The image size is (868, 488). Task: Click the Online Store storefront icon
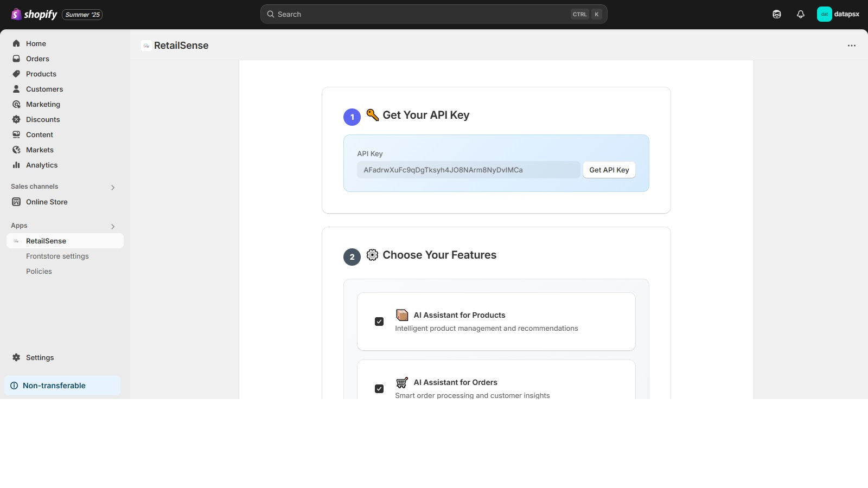pos(16,202)
